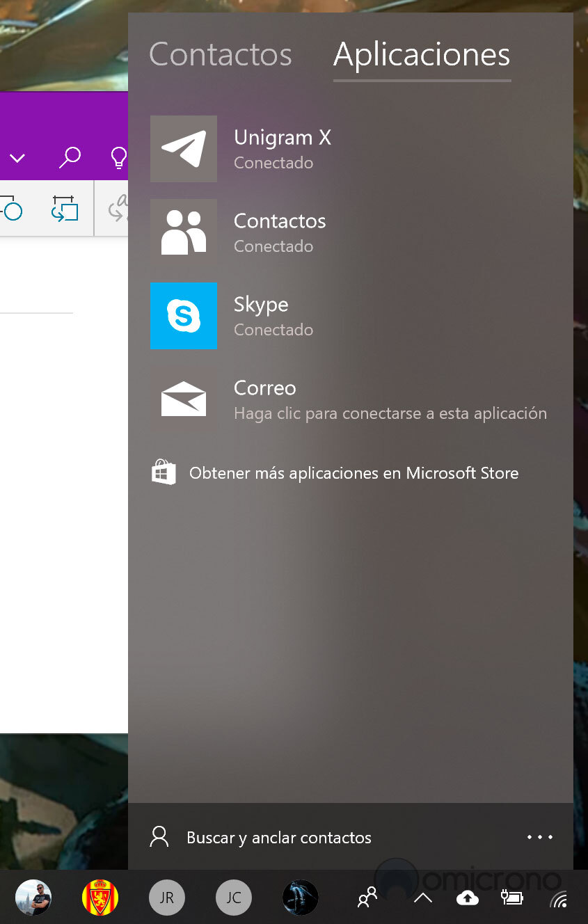Image resolution: width=588 pixels, height=924 pixels.
Task: Click the person icon beside Buscar y anclar
Action: pos(159,837)
